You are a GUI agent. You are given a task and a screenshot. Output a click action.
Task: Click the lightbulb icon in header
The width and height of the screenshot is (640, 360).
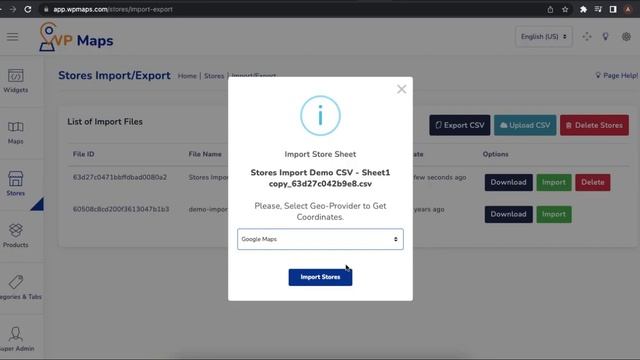pyautogui.click(x=606, y=37)
